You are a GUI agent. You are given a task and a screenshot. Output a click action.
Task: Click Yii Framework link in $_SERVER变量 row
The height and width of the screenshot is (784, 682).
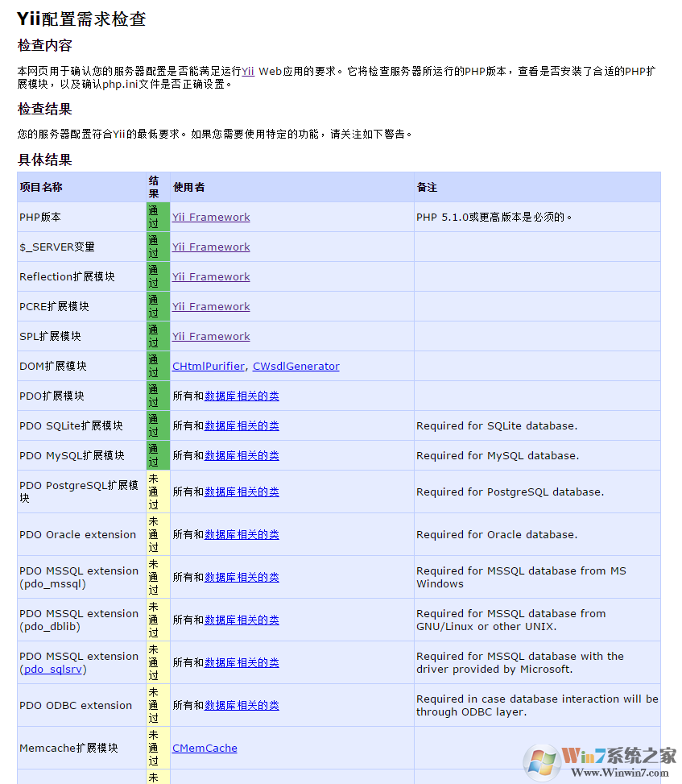[211, 247]
